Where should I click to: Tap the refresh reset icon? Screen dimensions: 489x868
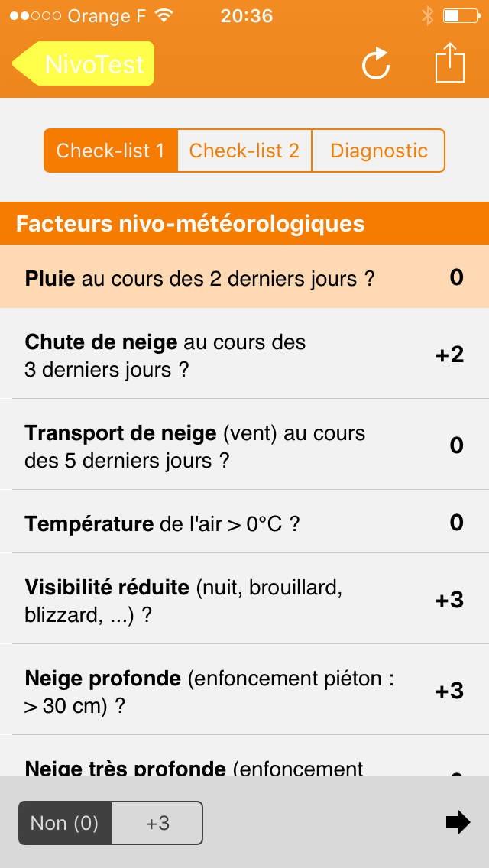coord(376,63)
